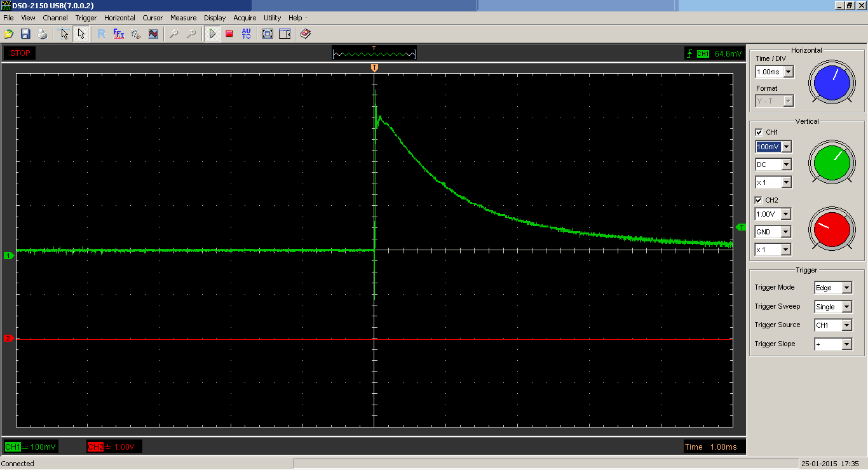This screenshot has width=868, height=470.
Task: Click the green trigger level marker at right edge
Action: click(x=740, y=227)
